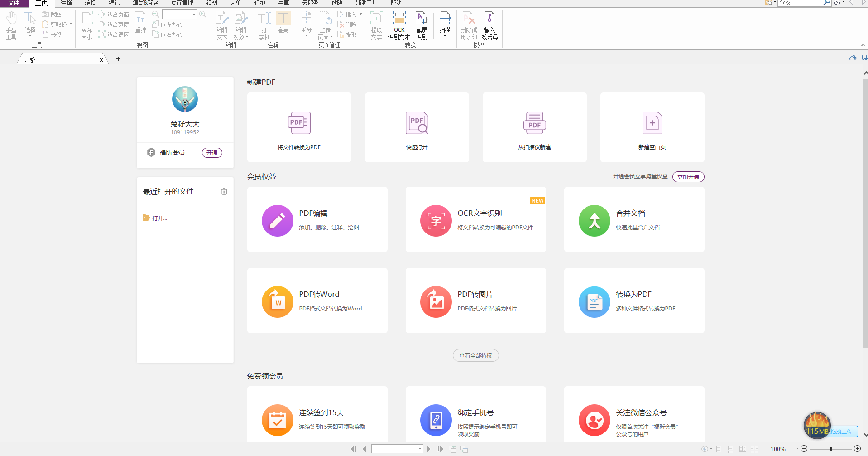The height and width of the screenshot is (456, 868).
Task: Click the 合并文档 merge documents icon
Action: 594,221
